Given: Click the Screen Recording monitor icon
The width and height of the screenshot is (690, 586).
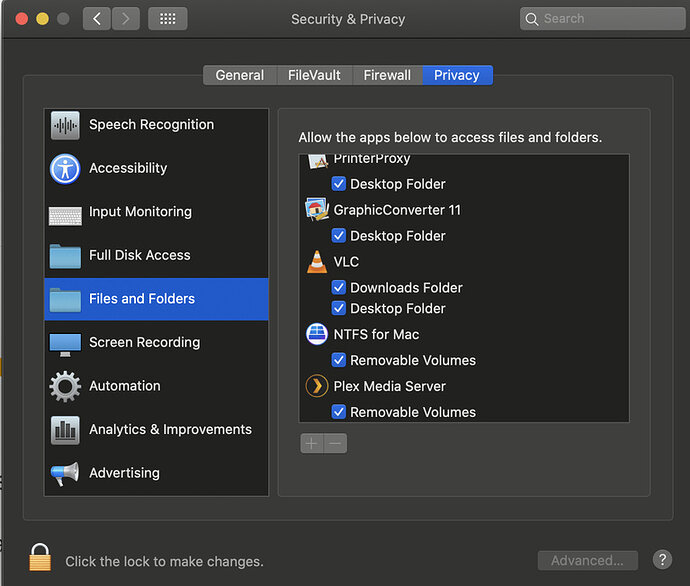Looking at the screenshot, I should (65, 342).
